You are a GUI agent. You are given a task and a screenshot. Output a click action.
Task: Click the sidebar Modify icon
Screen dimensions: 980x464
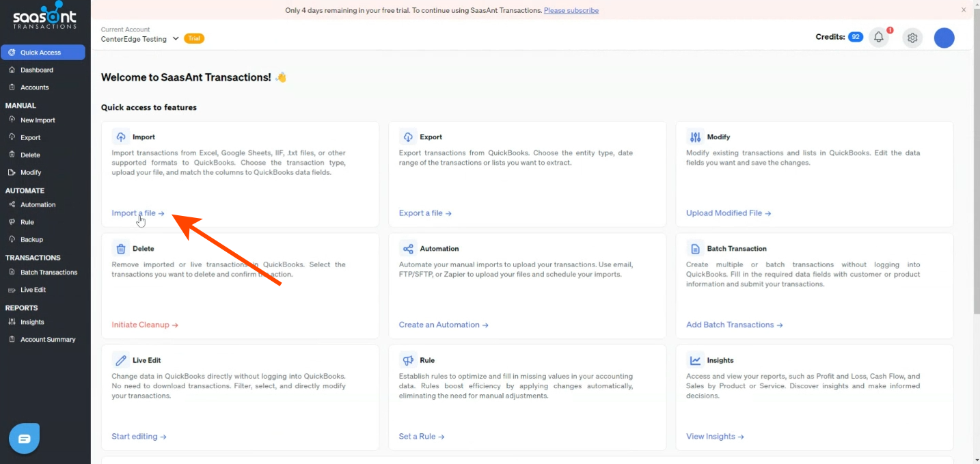12,172
